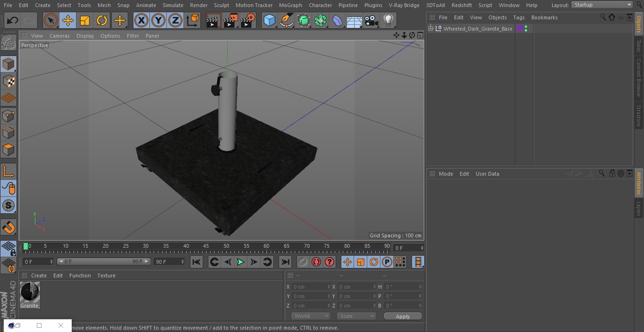Go to end of animation

pos(285,262)
